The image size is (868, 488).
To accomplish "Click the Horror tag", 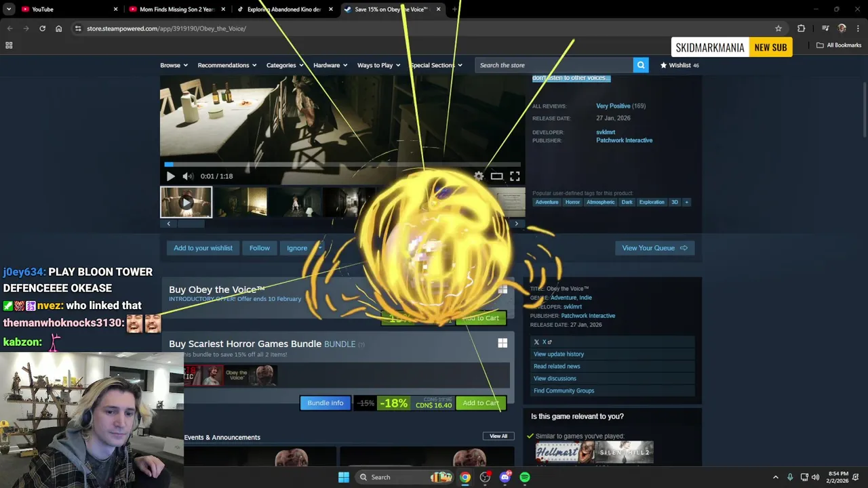I will point(573,202).
